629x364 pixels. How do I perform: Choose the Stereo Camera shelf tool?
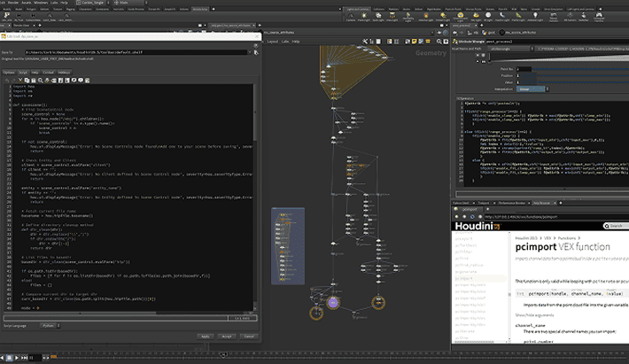(x=554, y=17)
